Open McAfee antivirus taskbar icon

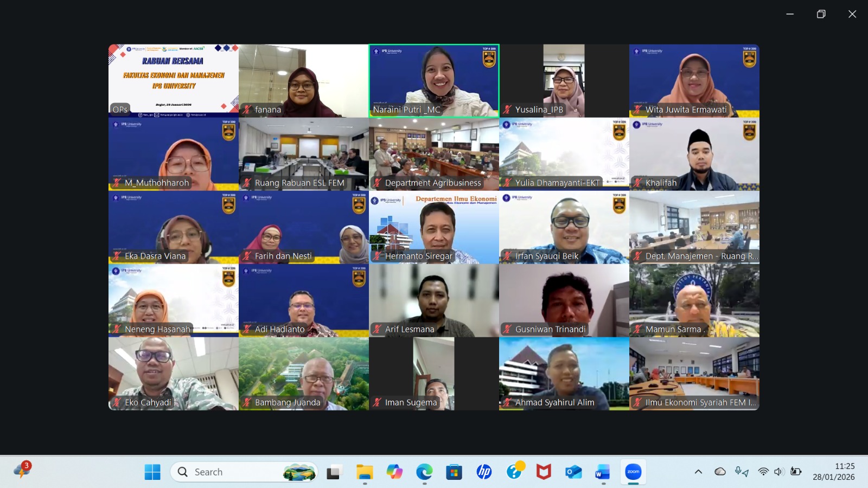point(544,472)
